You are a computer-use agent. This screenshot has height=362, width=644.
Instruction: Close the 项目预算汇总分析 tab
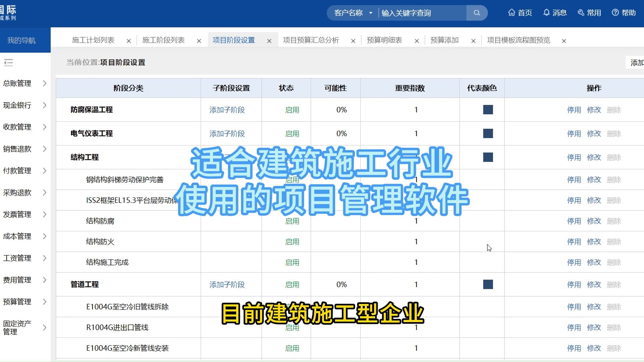[353, 41]
